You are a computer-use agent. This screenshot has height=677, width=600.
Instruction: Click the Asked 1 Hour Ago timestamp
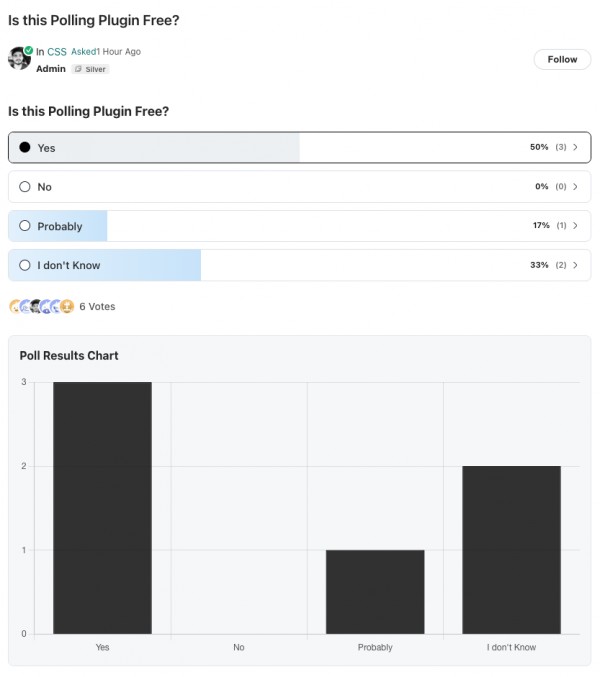tap(106, 52)
